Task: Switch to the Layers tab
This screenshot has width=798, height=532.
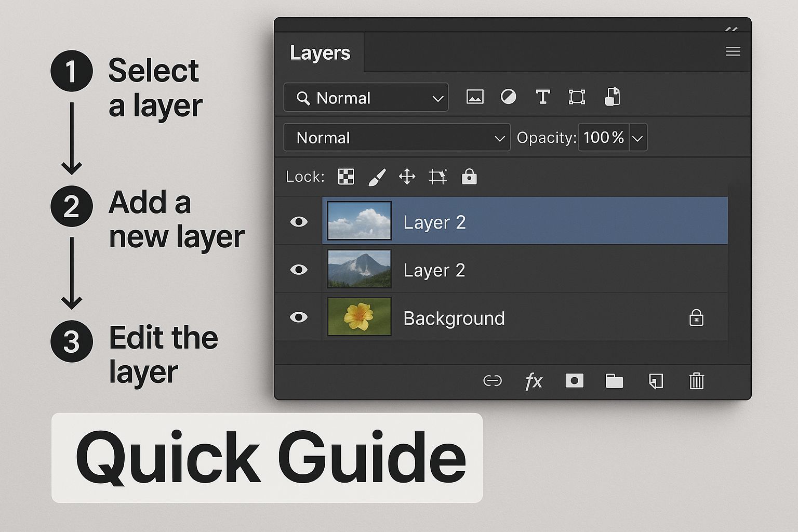Action: (x=320, y=53)
